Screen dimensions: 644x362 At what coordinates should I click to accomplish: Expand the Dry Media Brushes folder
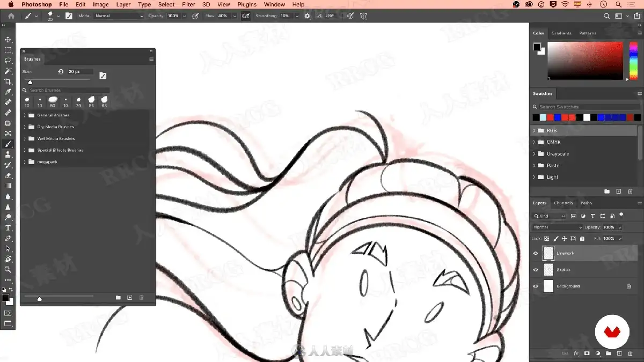pos(25,127)
